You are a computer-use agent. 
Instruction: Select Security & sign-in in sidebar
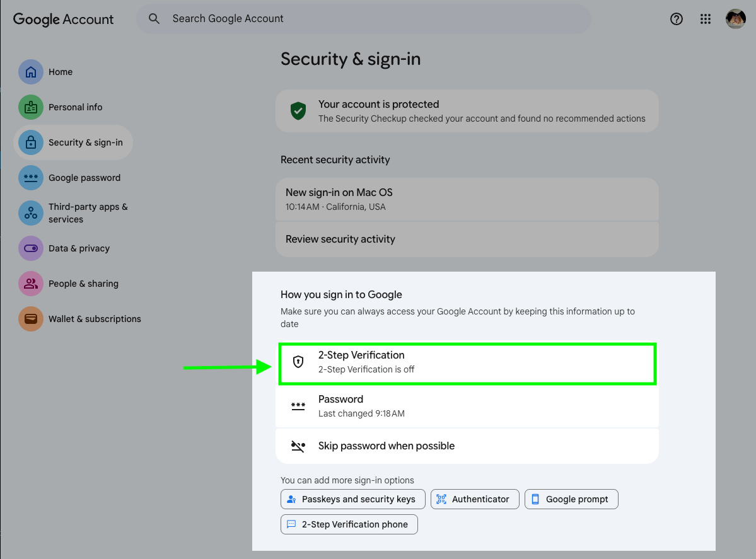coord(73,142)
